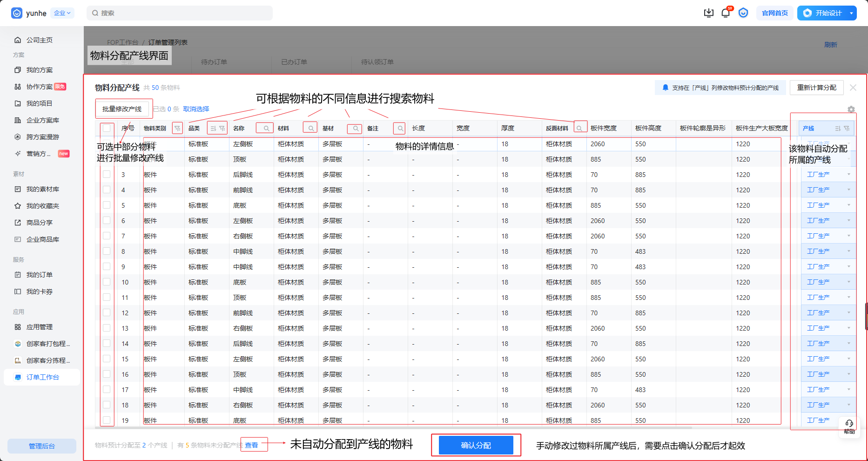This screenshot has height=461, width=868.
Task: Expand the 产线 dropdown for row 3
Action: (x=848, y=175)
